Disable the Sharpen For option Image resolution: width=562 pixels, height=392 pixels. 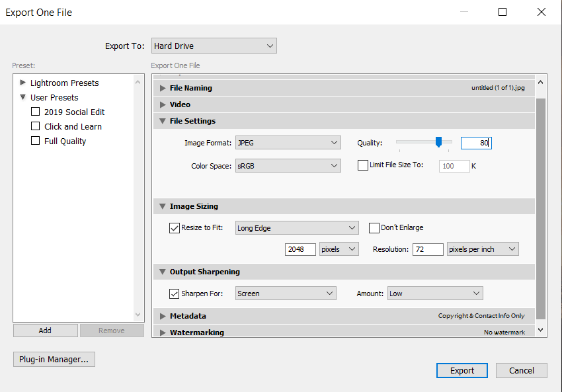(175, 293)
